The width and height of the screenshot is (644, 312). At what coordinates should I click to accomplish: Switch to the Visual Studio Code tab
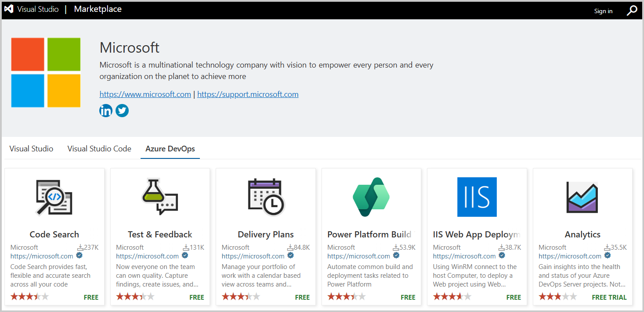click(x=99, y=149)
